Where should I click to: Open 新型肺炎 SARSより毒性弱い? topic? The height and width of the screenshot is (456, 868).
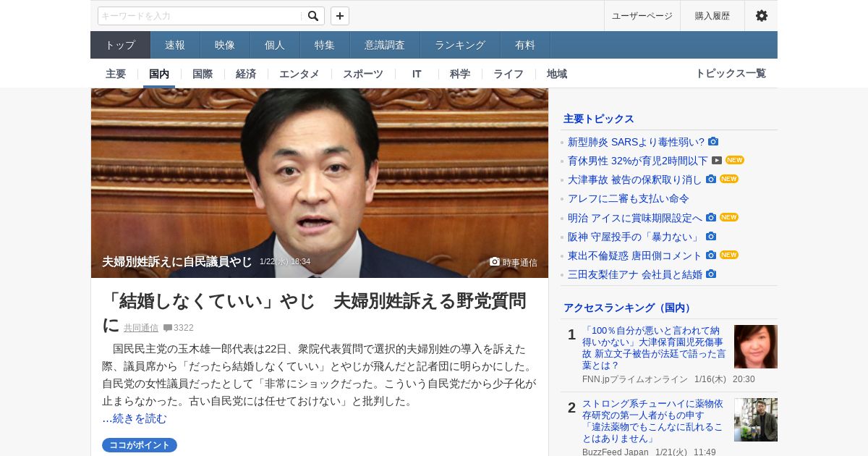636,142
